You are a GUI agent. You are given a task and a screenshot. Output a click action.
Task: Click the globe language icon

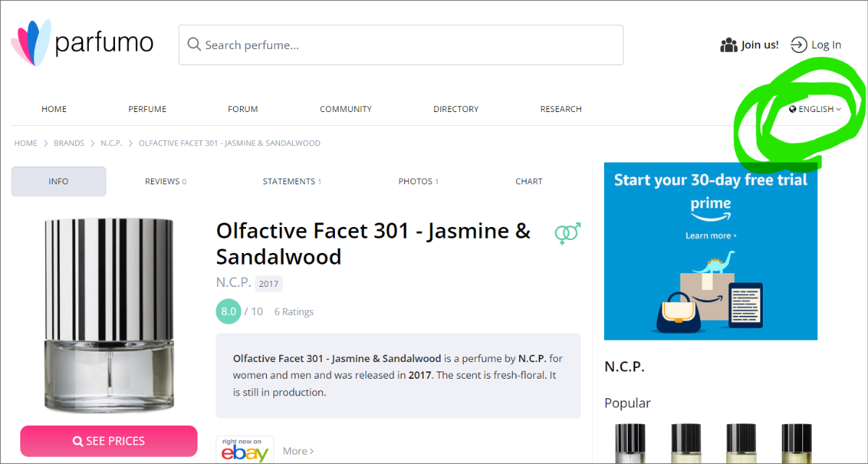point(793,109)
